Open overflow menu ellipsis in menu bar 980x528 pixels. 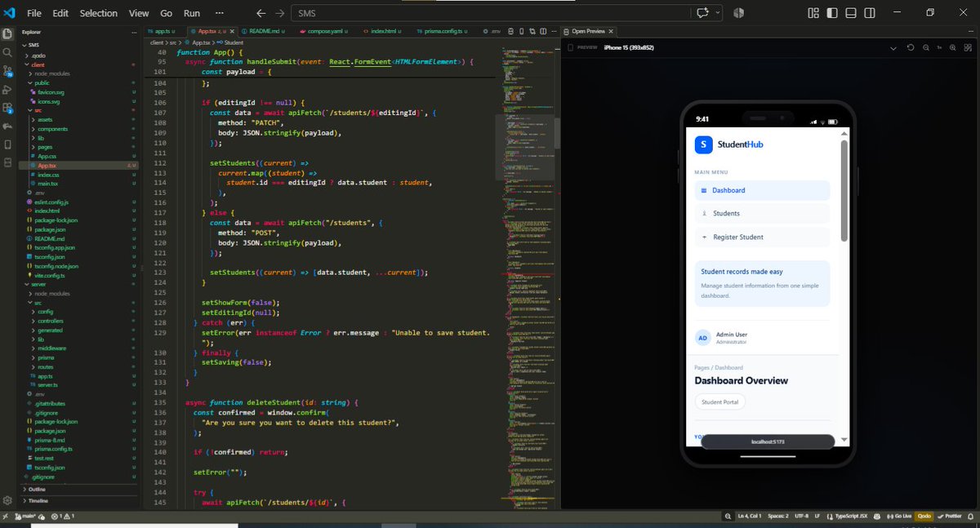coord(219,13)
